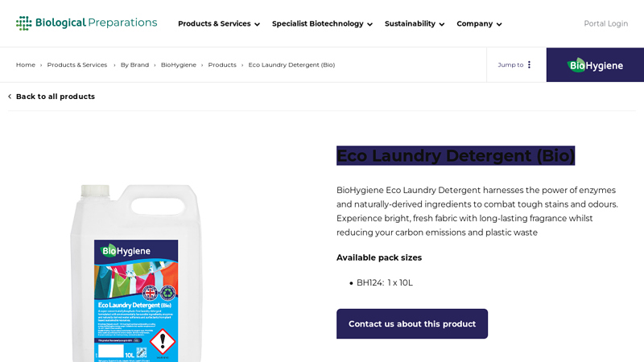The image size is (644, 362).
Task: Open the Specialist Biotechnology menu
Action: point(322,24)
